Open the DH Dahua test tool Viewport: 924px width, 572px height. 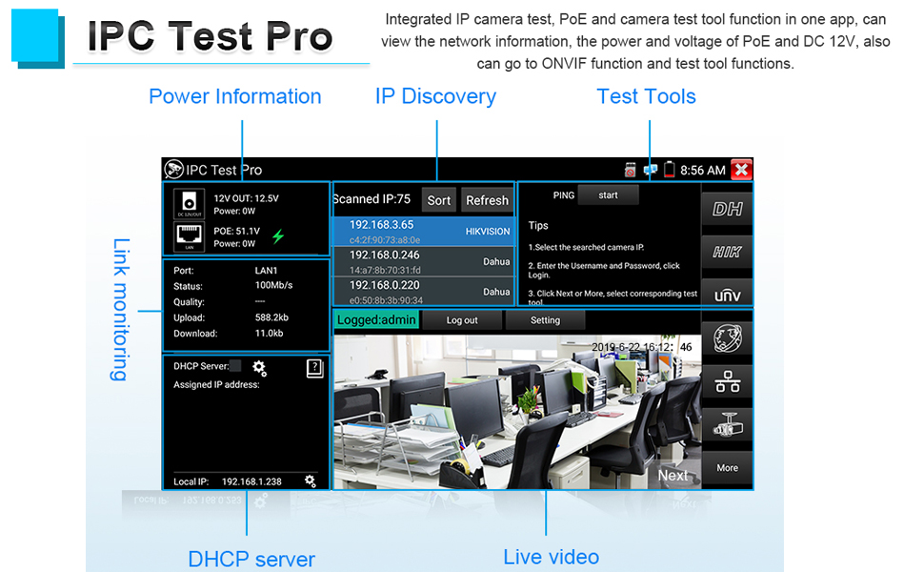[727, 209]
